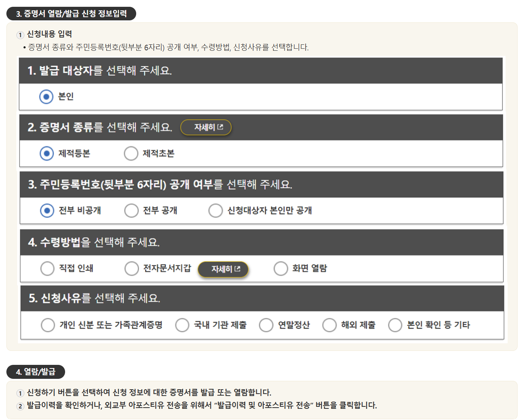Select 전자문서지갑 receipt method
524x420 pixels.
pyautogui.click(x=132, y=269)
